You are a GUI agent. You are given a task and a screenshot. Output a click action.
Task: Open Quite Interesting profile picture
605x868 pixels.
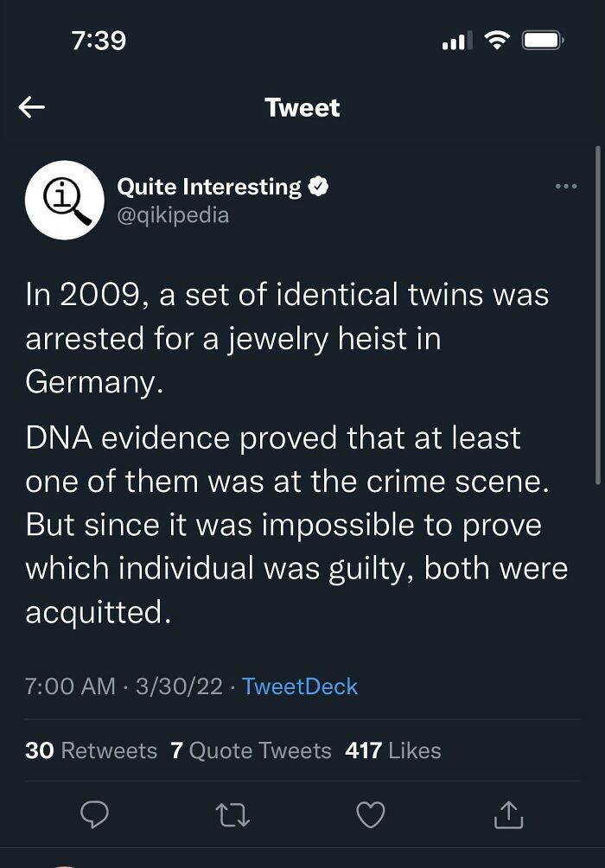65,200
